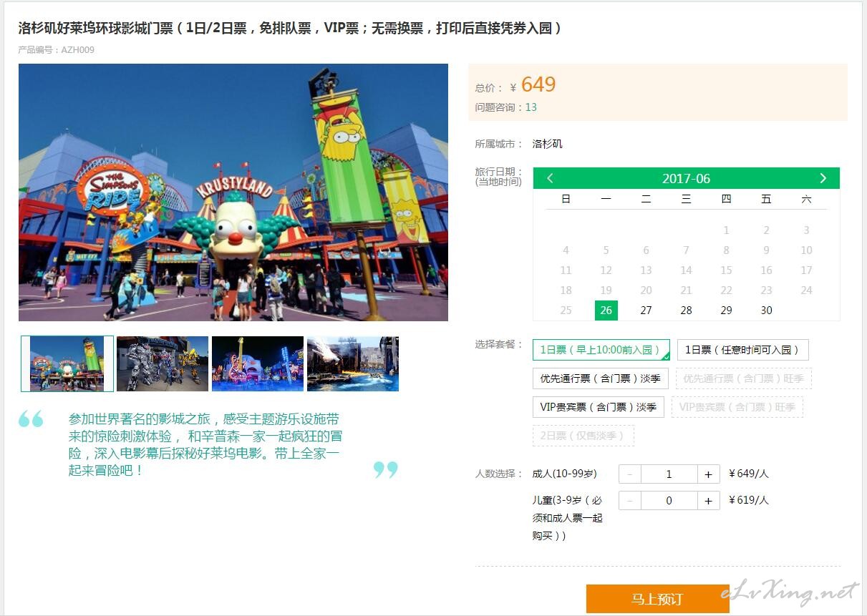
Task: Click disabled VIP贵宾票(含门票)旺季 option
Action: coord(737,407)
